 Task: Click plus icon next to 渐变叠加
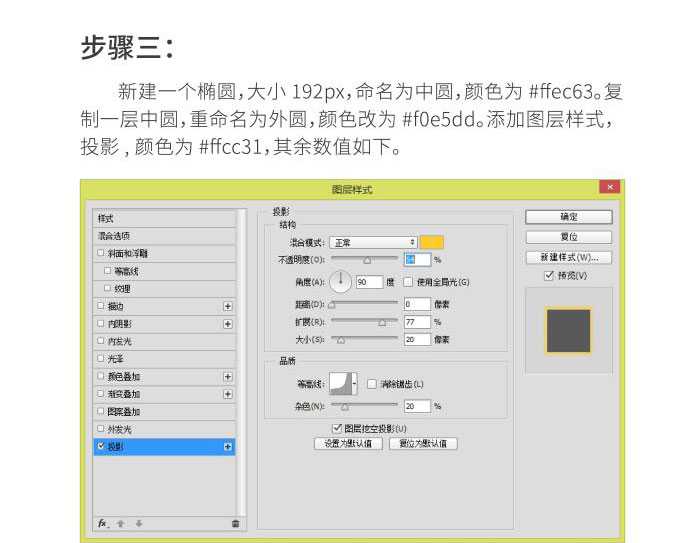click(228, 394)
